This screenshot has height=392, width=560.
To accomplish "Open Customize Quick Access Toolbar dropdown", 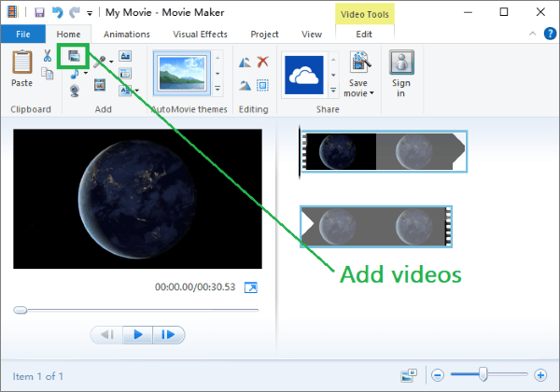I will pos(90,14).
